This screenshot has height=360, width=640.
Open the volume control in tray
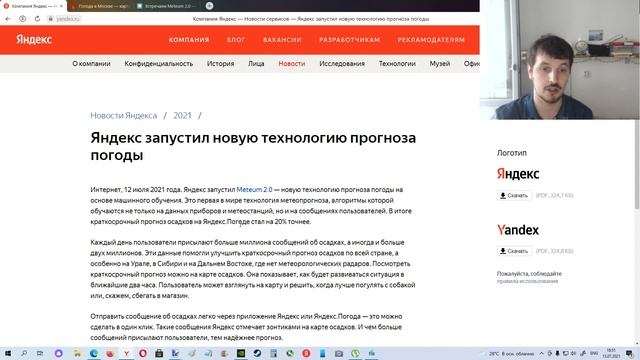(573, 353)
